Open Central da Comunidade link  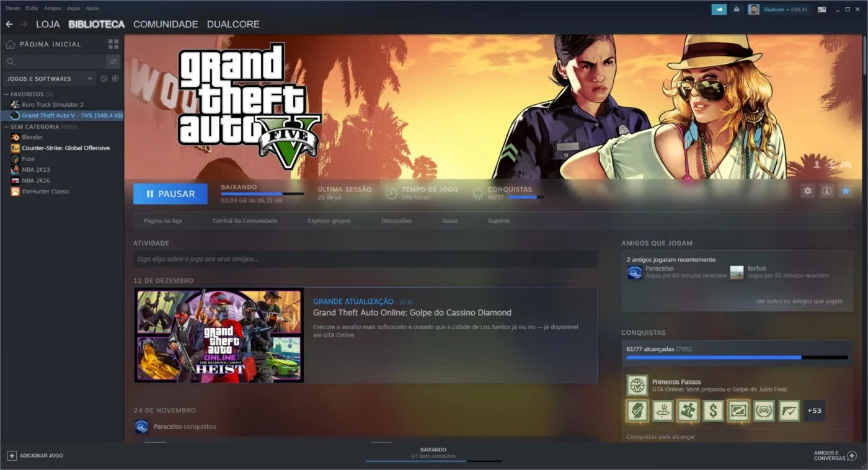click(245, 221)
